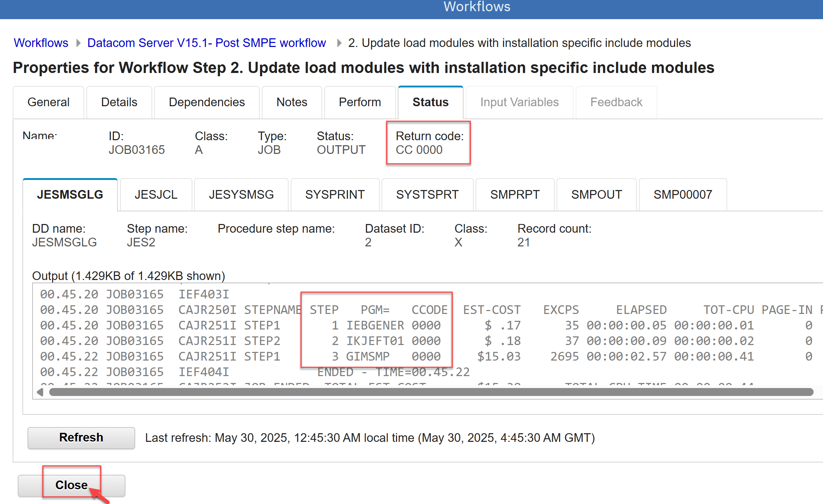Switch to the SYSPRINT output tab

[x=334, y=195]
